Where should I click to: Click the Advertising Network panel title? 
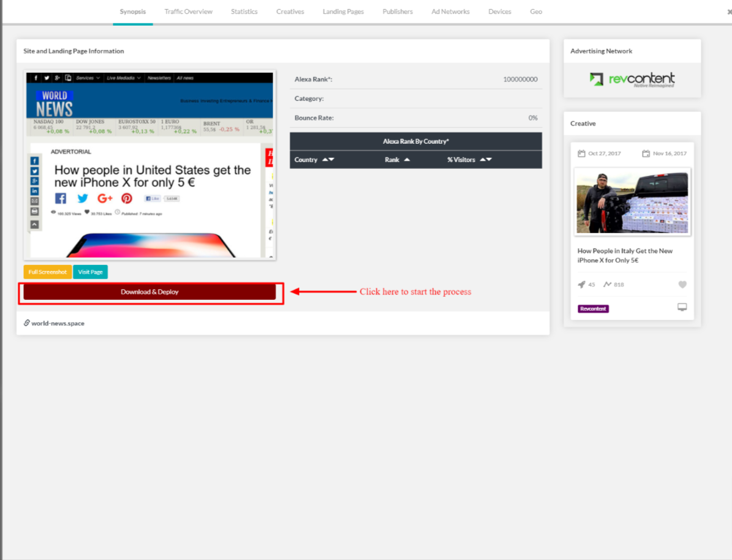pos(602,51)
